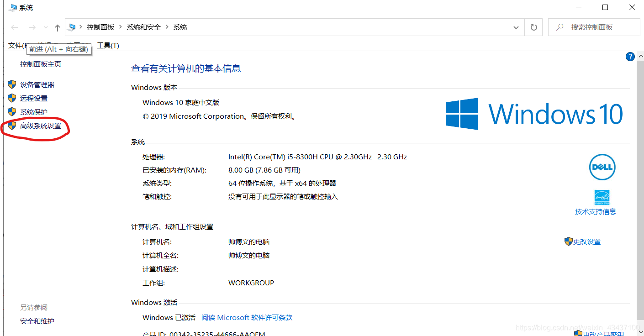Open 高级系统设置 link
The width and height of the screenshot is (644, 336).
pos(41,126)
